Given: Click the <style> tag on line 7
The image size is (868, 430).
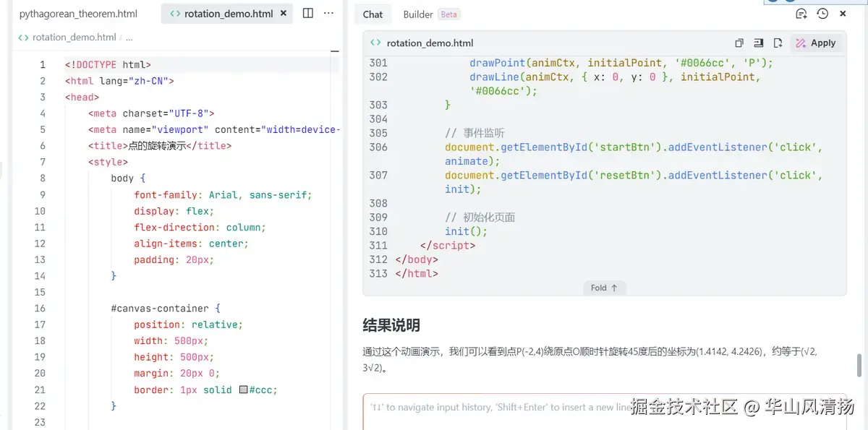Looking at the screenshot, I should 108,163.
